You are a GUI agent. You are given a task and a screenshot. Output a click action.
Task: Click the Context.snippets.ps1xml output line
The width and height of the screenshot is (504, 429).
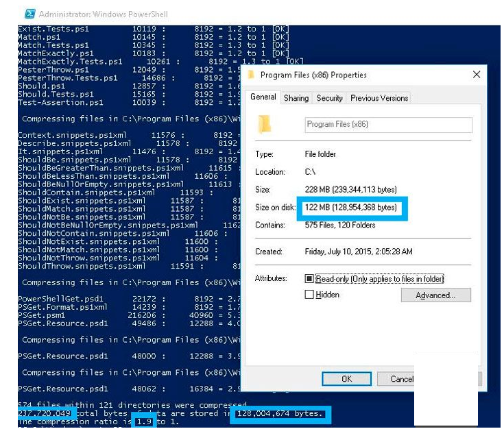[129, 135]
